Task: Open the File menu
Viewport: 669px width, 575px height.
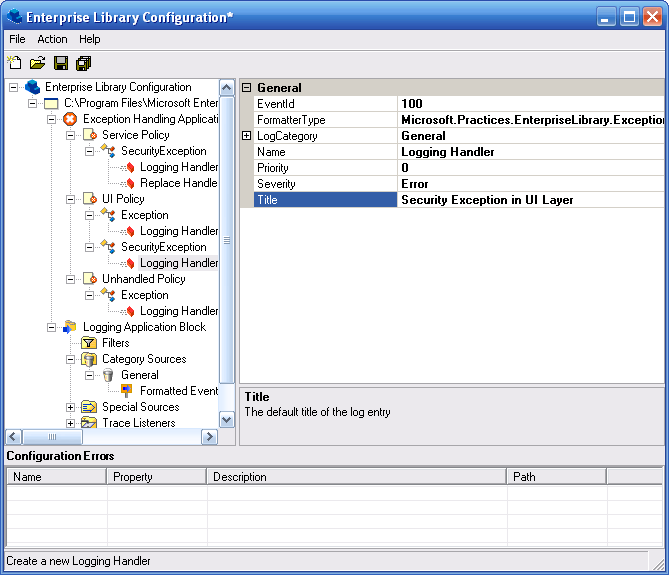Action: pos(17,39)
